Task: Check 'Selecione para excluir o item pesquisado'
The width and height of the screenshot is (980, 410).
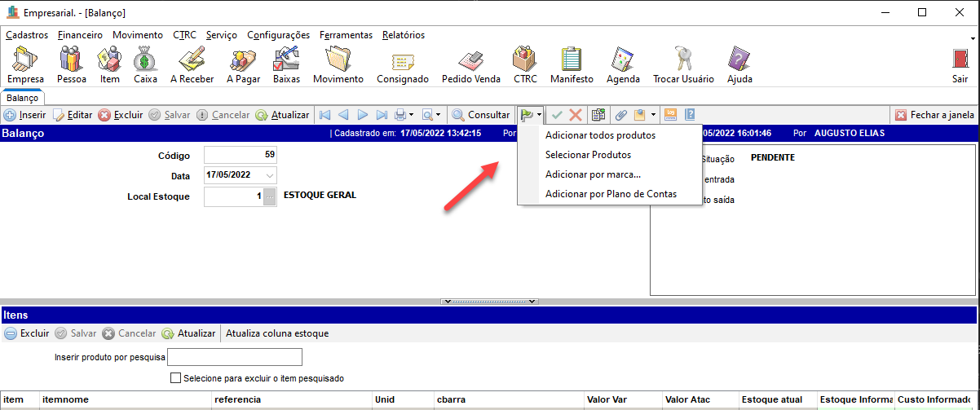Action: (x=174, y=378)
